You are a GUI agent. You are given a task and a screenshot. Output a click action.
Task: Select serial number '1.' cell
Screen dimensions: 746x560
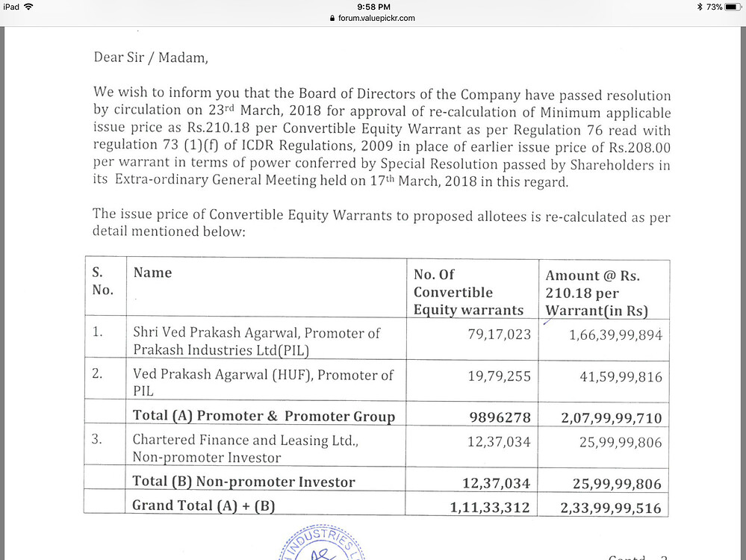point(98,332)
